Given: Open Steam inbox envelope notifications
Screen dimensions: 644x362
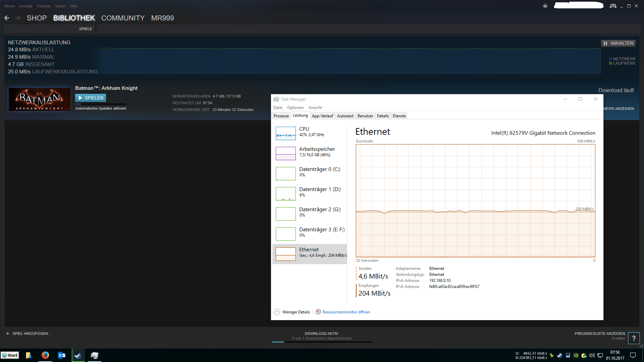Looking at the screenshot, I should click(x=545, y=6).
